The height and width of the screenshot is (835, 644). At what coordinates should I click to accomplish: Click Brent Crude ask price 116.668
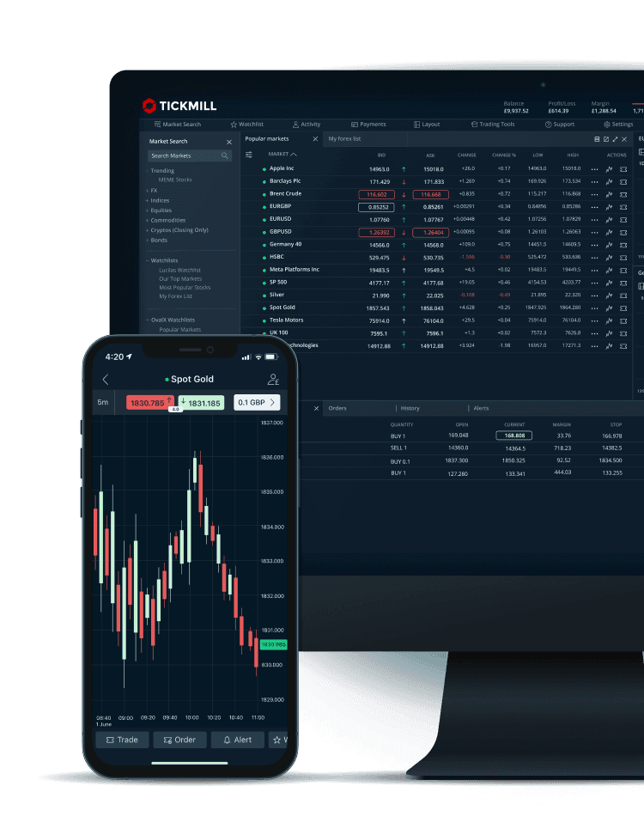pos(430,194)
